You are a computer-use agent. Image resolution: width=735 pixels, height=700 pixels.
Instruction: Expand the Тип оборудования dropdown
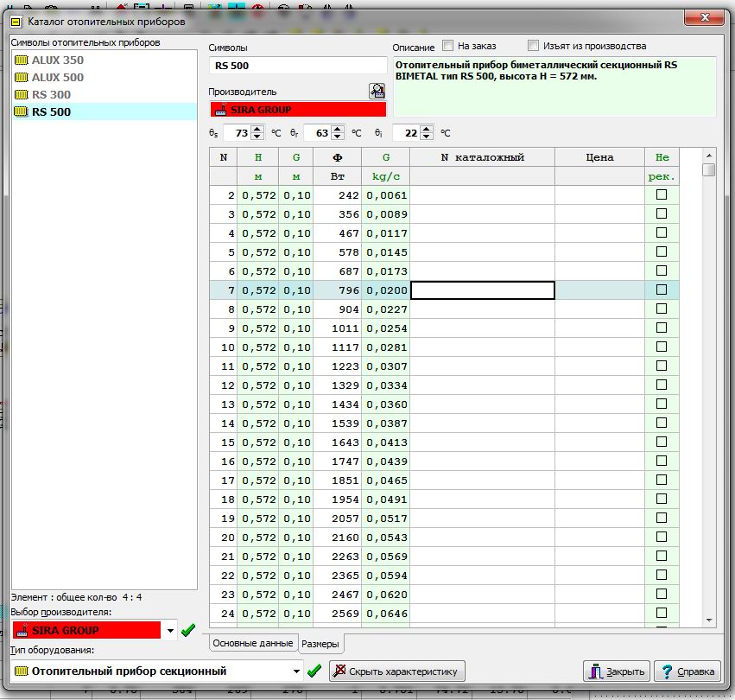(x=297, y=671)
